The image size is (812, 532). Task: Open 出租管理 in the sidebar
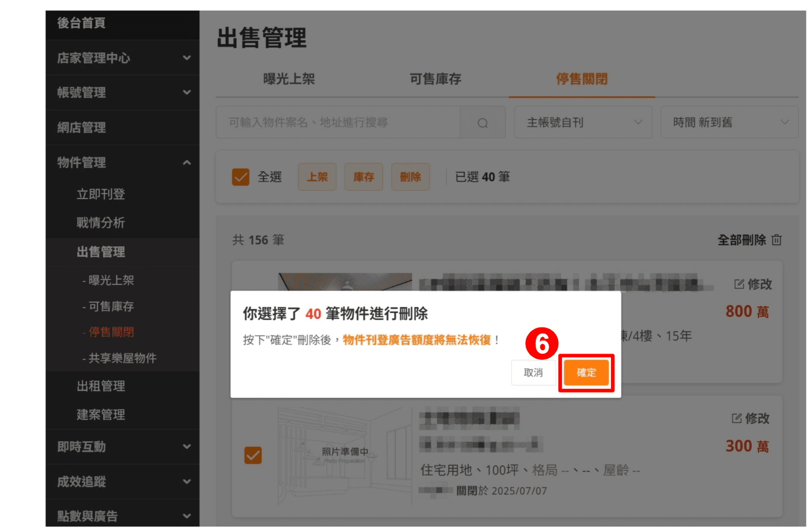tap(100, 386)
